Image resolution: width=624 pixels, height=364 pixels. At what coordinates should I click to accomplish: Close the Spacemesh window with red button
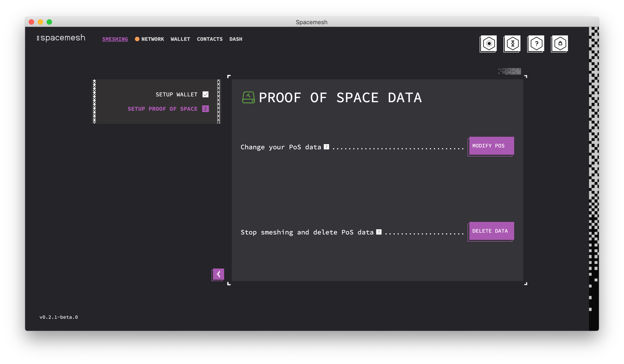(x=31, y=22)
